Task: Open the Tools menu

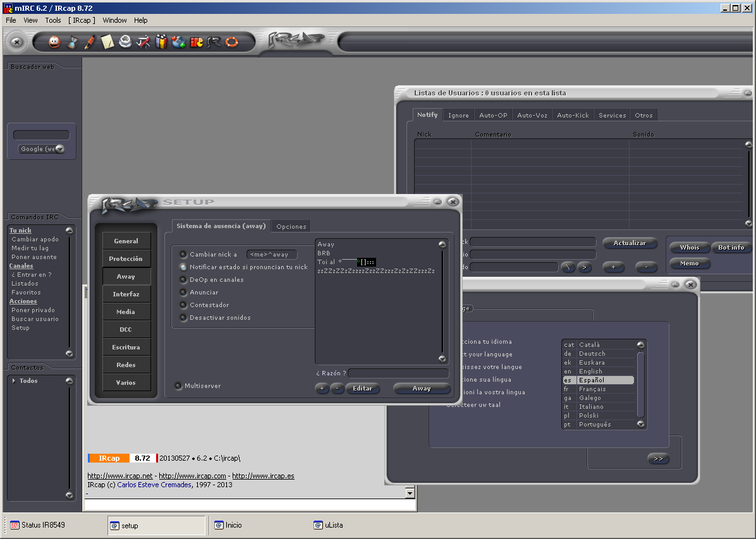Action: pyautogui.click(x=53, y=20)
